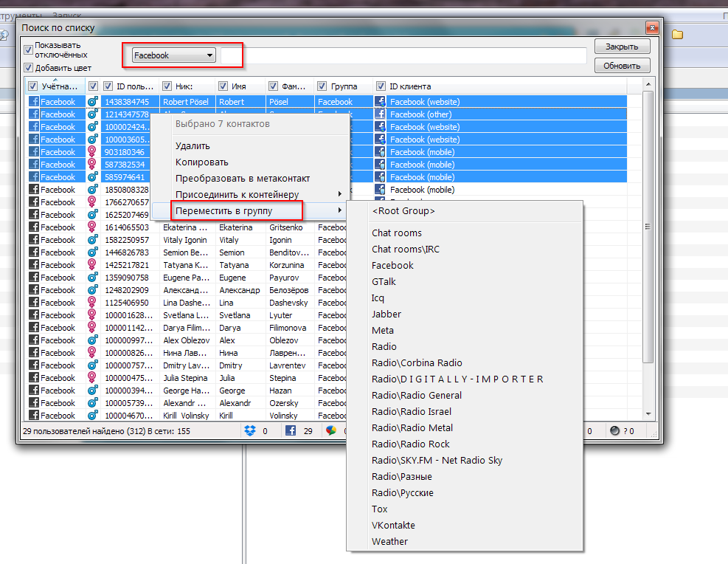Viewport: 728px width, 564px height.
Task: Uncheck the 'Ник:' column checkbox
Action: coord(167,86)
